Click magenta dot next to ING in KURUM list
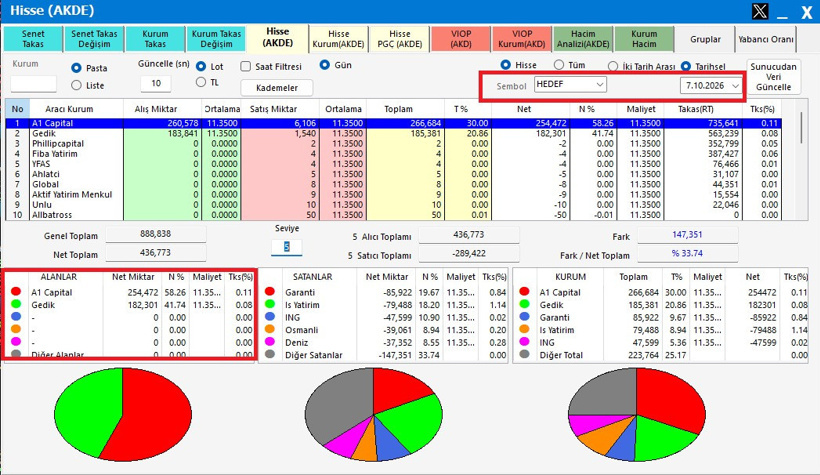 (525, 342)
